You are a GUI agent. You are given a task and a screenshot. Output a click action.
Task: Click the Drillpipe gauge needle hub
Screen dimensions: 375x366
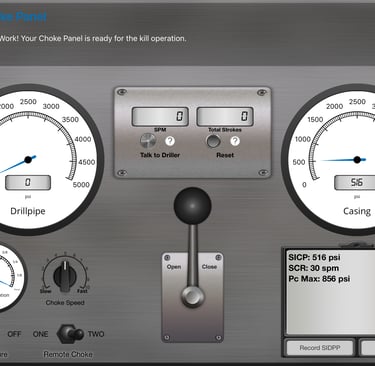28,160
